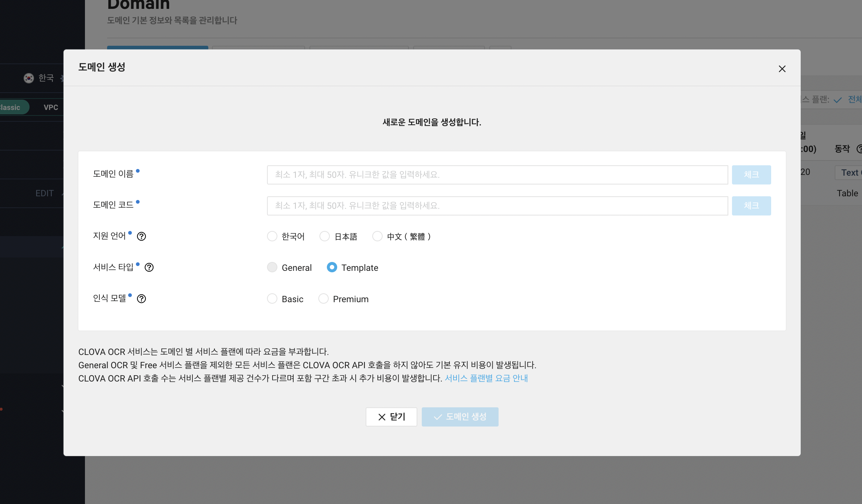The width and height of the screenshot is (862, 504).
Task: Select Basic recognition model
Action: pyautogui.click(x=272, y=299)
